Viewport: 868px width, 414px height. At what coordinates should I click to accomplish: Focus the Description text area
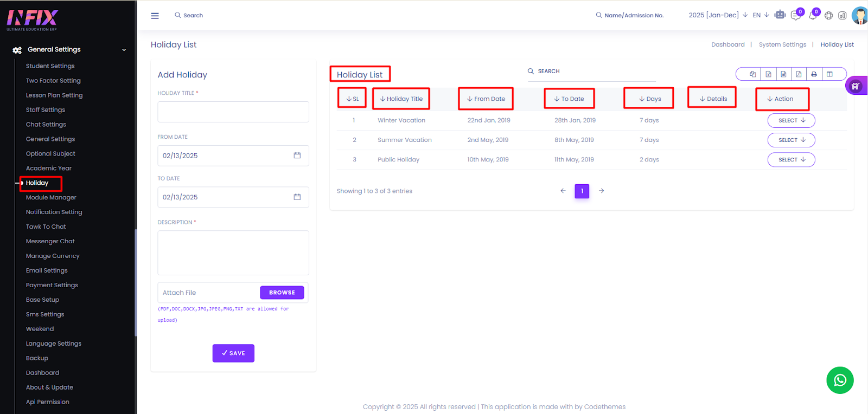tap(233, 253)
